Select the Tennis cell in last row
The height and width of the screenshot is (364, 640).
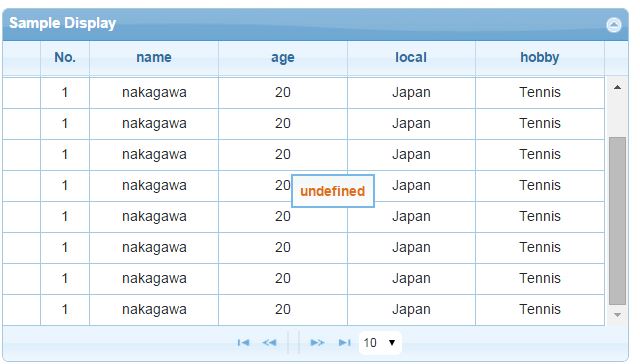coord(540,310)
